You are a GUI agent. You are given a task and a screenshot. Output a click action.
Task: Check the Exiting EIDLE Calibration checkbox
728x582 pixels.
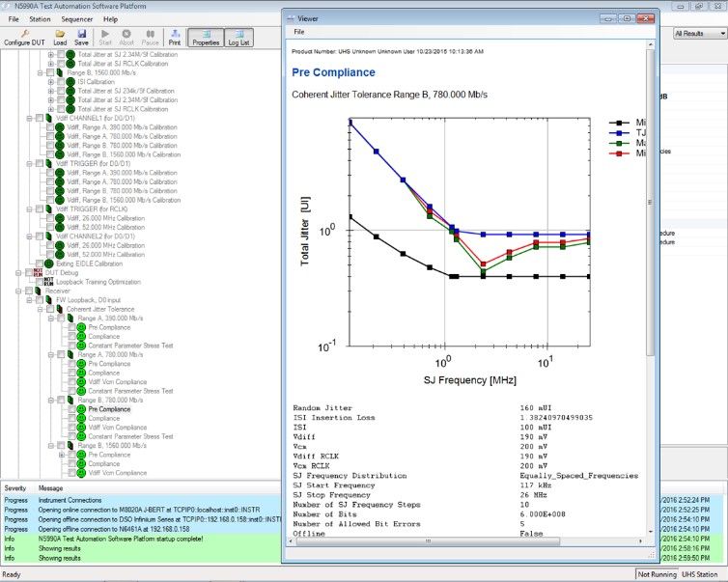click(x=40, y=263)
